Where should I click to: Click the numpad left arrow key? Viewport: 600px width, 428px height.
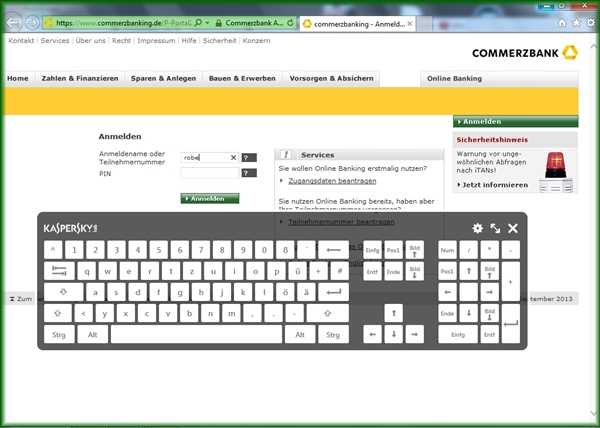(x=447, y=292)
